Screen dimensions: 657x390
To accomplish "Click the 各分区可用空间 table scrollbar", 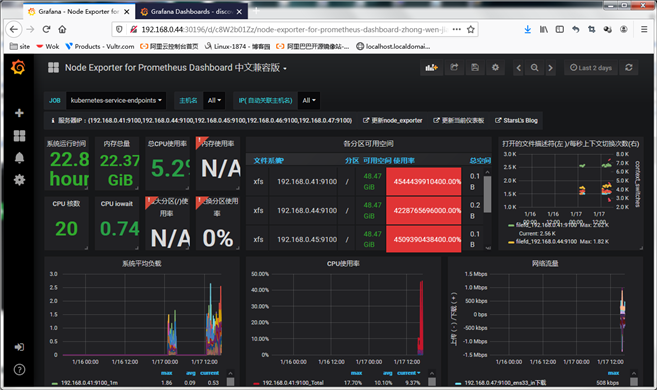I will click(487, 194).
